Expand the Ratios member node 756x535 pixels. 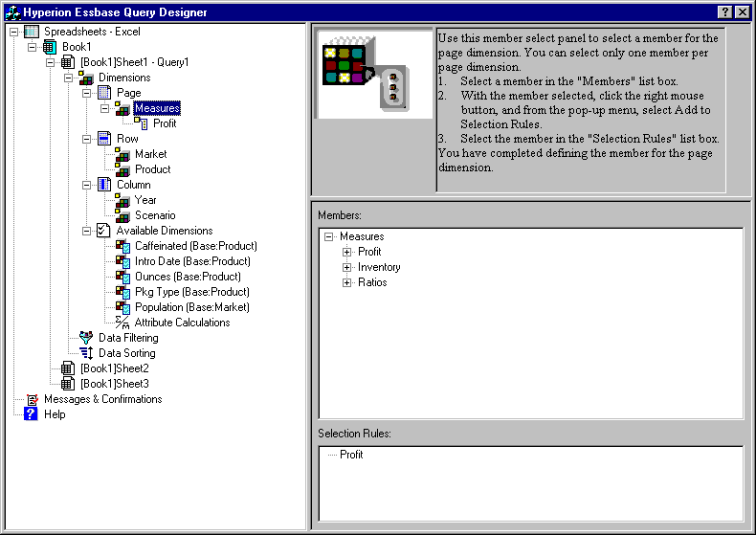coord(346,282)
